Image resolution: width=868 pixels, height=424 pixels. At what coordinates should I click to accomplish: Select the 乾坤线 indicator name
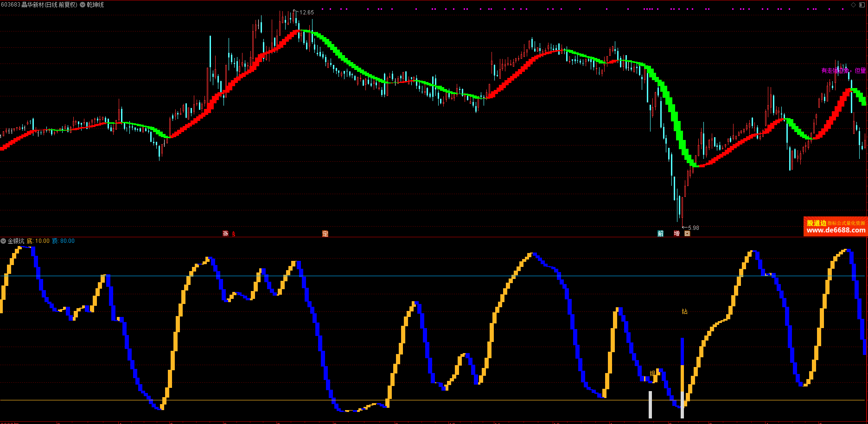96,5
